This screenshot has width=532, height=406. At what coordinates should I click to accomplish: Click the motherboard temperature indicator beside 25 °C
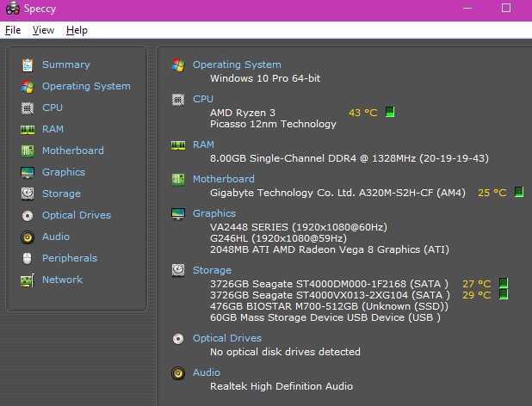[519, 193]
